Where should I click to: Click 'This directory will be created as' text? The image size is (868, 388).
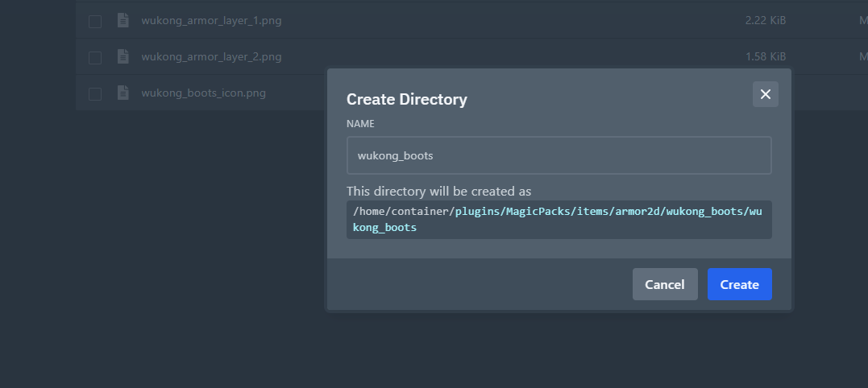pyautogui.click(x=438, y=192)
